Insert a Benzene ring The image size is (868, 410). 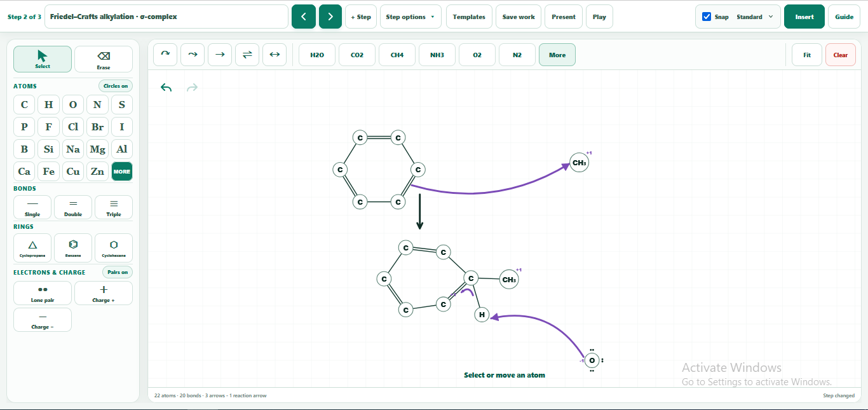pos(73,248)
